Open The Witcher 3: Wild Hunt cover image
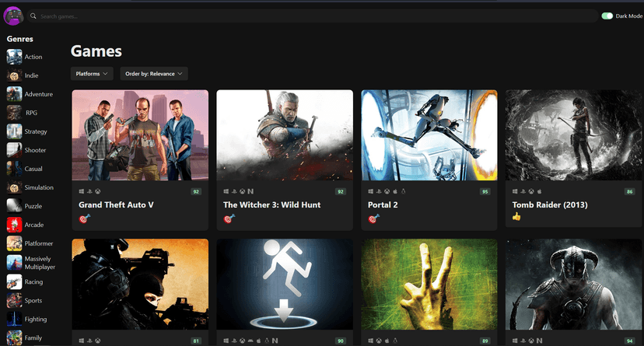 click(x=285, y=135)
